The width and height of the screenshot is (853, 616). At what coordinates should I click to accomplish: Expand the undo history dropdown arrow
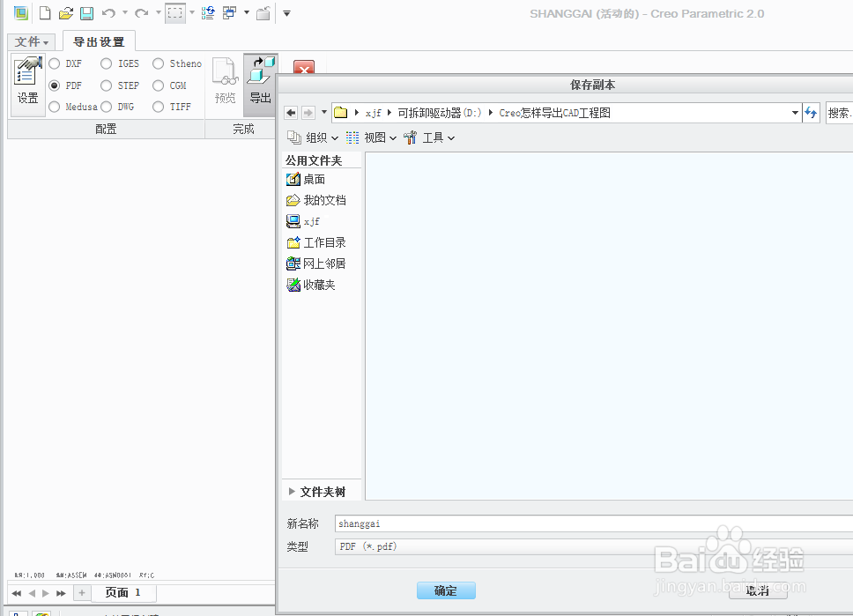coord(124,13)
